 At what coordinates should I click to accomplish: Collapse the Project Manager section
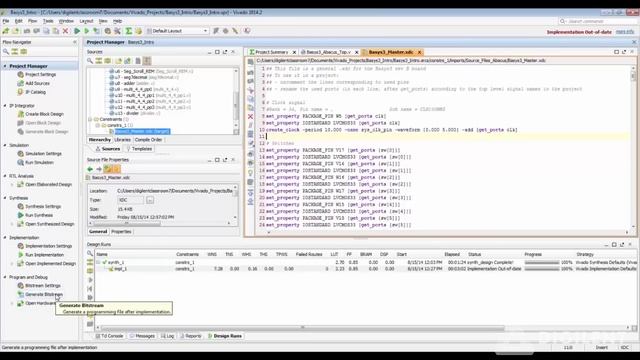tap(5, 66)
